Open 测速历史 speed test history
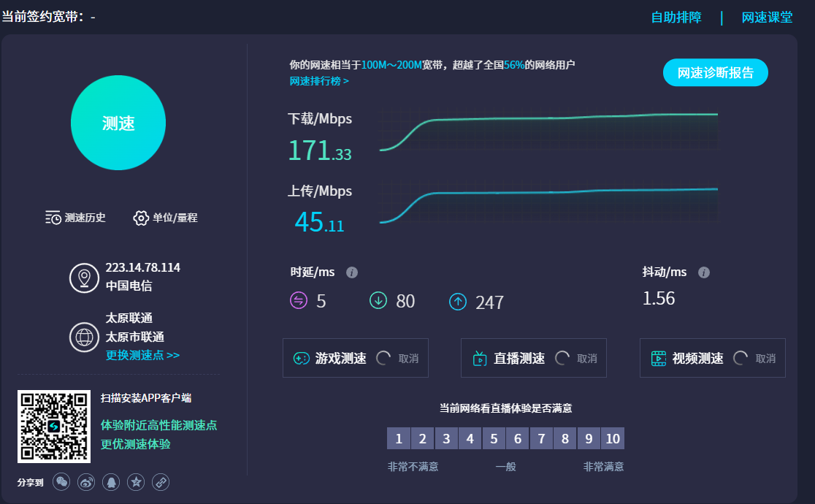Screen dimensions: 815x504 75,218
